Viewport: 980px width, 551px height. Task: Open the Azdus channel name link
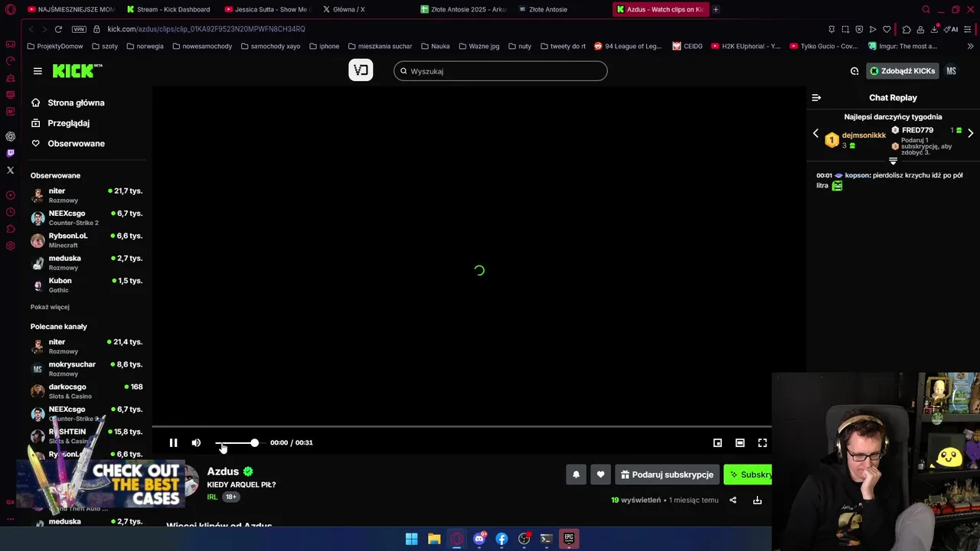tap(223, 471)
